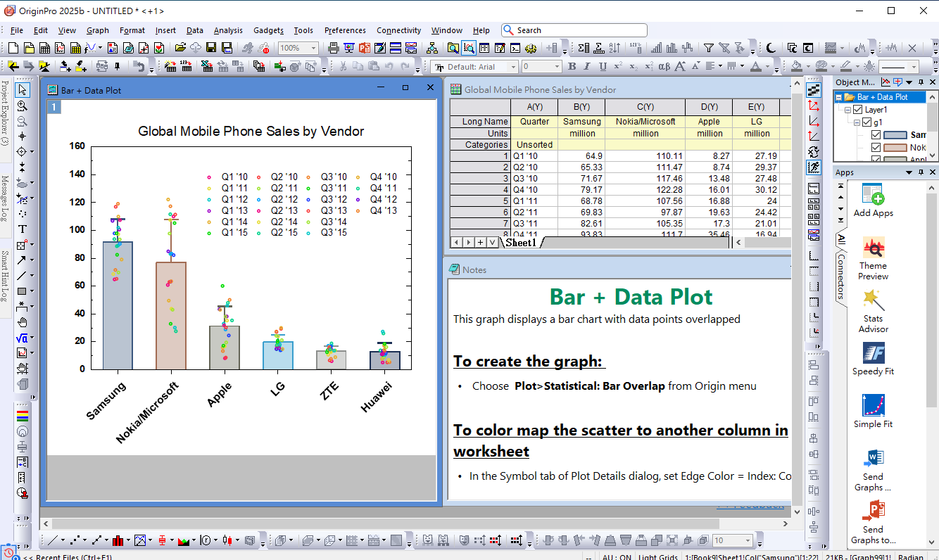Collapse the Bar + Data Plot tree root

click(x=838, y=97)
